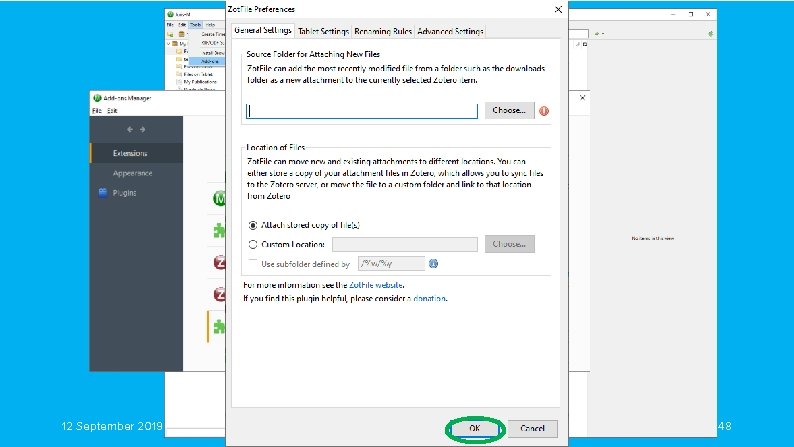Select the highlighted bottom green puzzle extension icon
Viewport: 794px width, 447px height.
(219, 327)
